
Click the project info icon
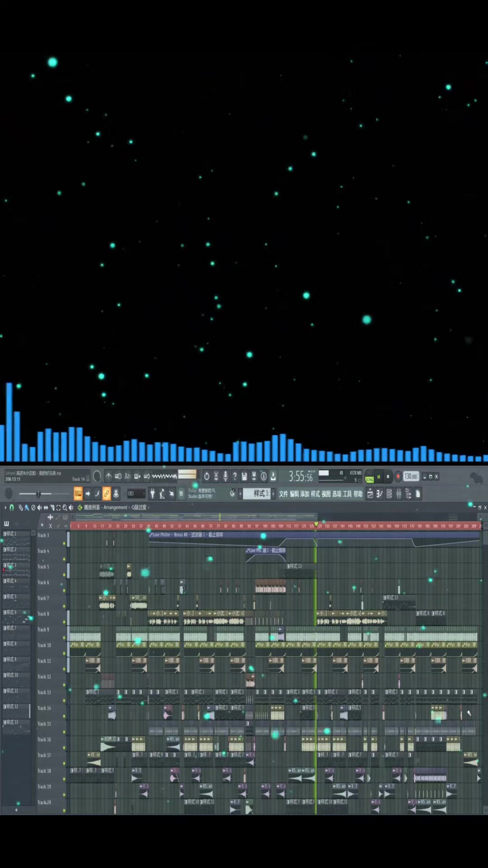click(263, 476)
